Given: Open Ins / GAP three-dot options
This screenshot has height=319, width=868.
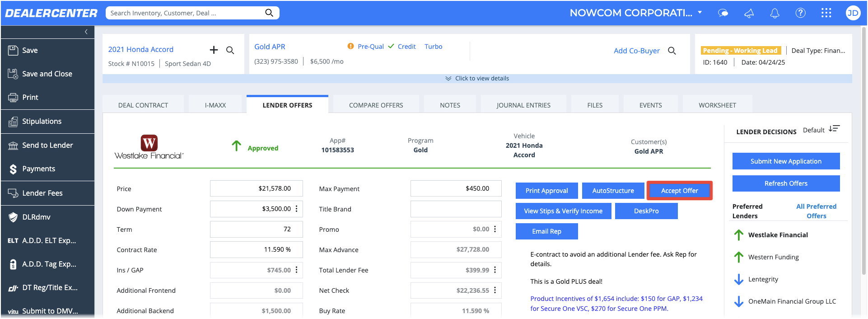Looking at the screenshot, I should [x=297, y=270].
